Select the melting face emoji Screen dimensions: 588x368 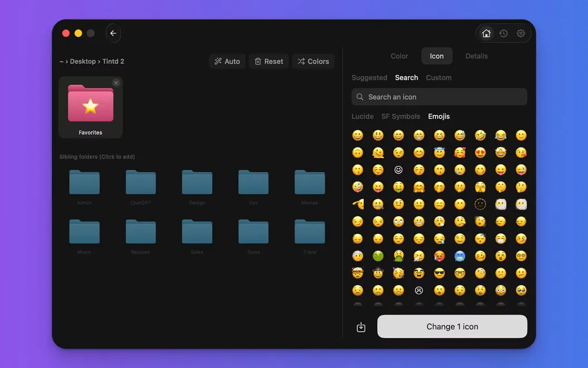(378, 152)
